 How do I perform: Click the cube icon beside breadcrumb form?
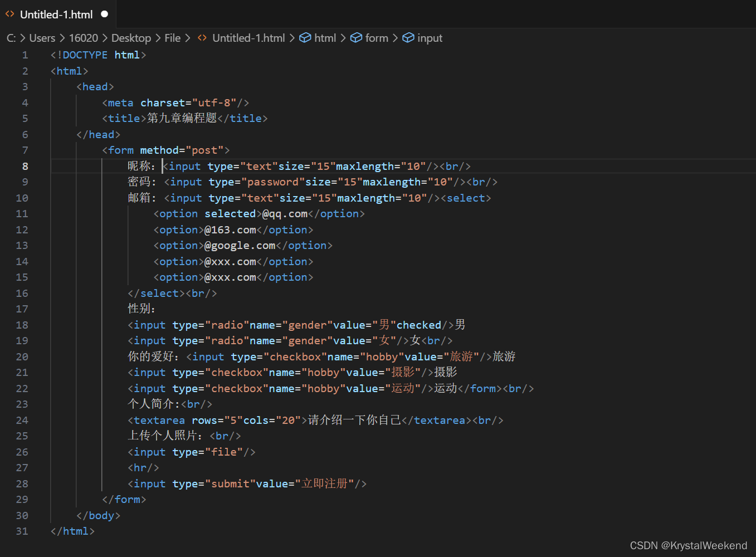click(x=356, y=38)
